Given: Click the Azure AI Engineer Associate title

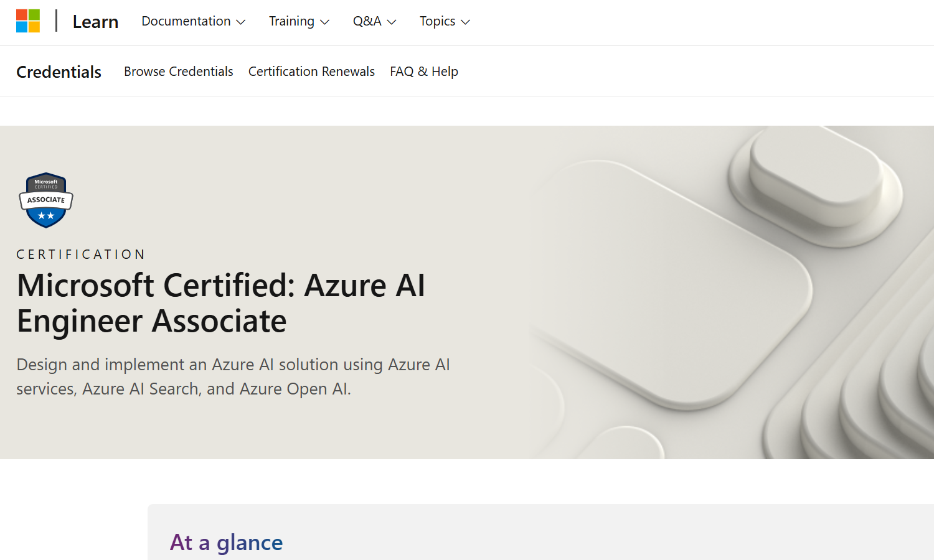Looking at the screenshot, I should (x=221, y=303).
